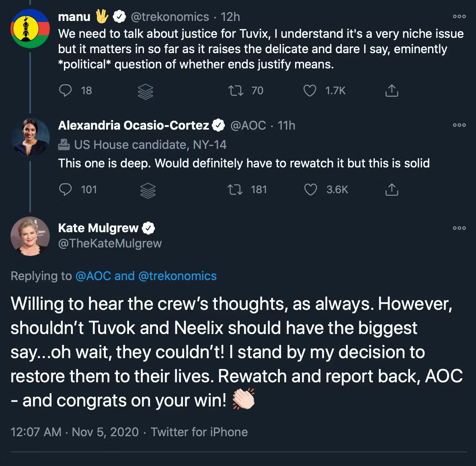View Alexandria Ocasio-Cortez's avatar
Screen dimensions: 476x466
pos(29,137)
